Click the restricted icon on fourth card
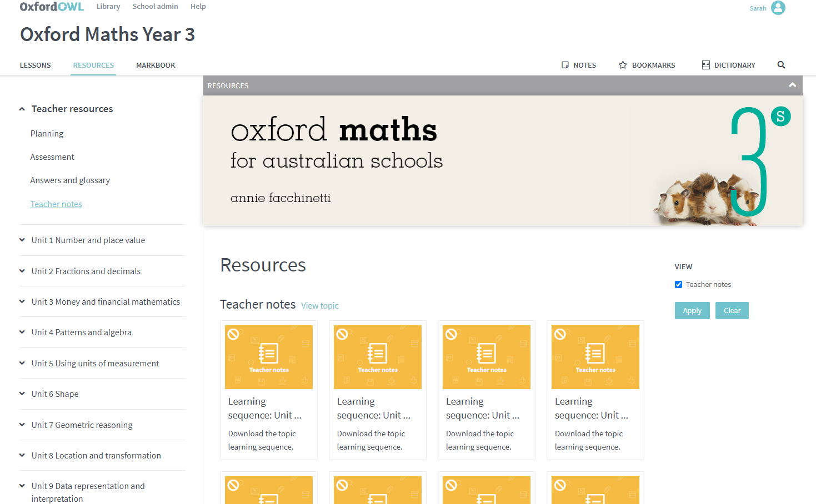Image resolution: width=816 pixels, height=504 pixels. 560,334
